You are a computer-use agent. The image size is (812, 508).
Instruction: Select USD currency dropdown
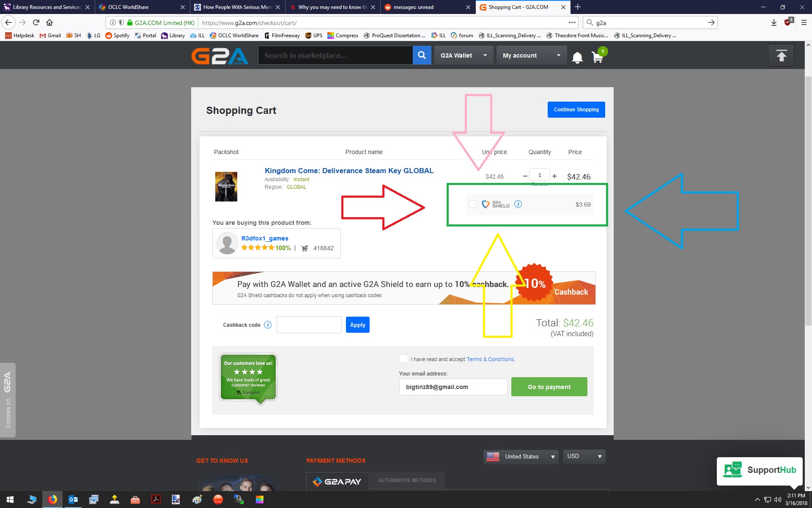[x=584, y=456]
